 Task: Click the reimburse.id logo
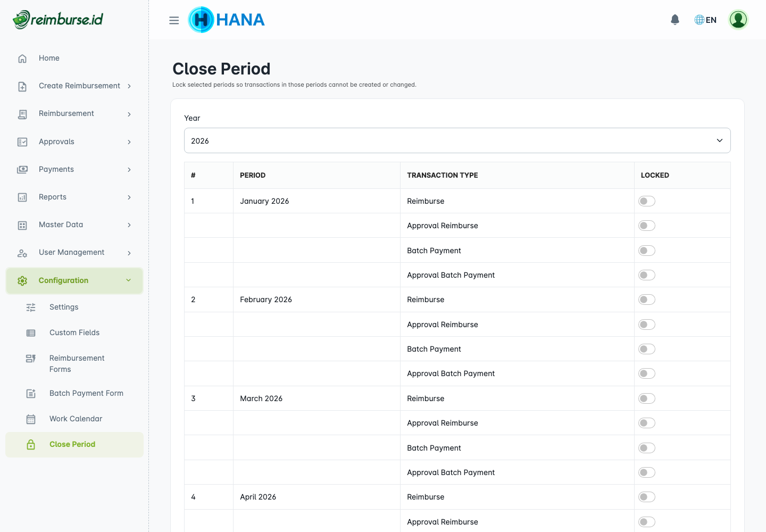tap(58, 20)
